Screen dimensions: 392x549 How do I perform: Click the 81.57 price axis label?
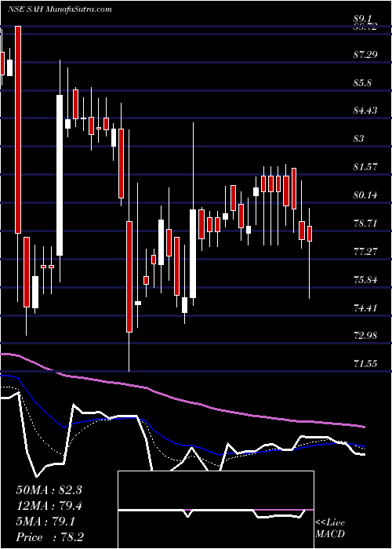365,166
